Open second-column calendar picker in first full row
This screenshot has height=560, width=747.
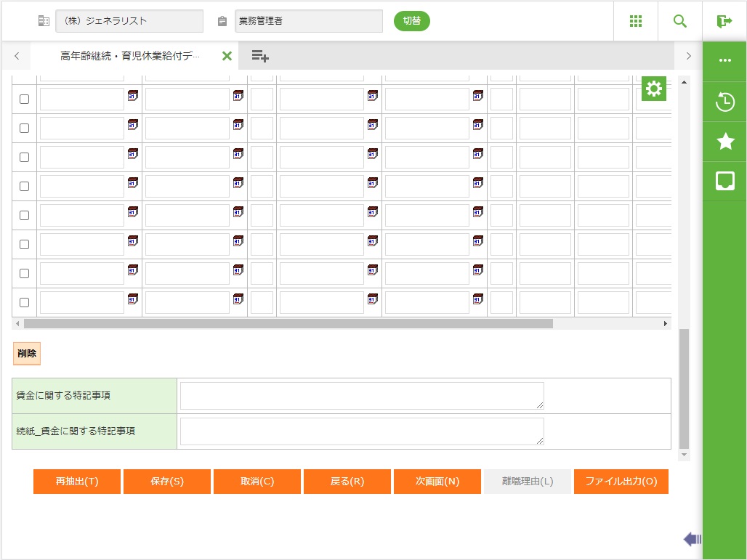coord(238,96)
